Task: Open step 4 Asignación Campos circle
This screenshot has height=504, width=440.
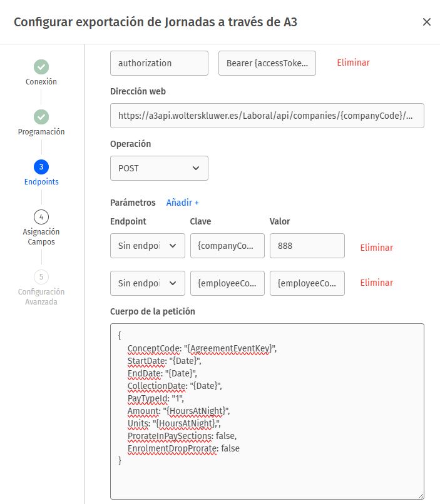Action: pos(41,217)
